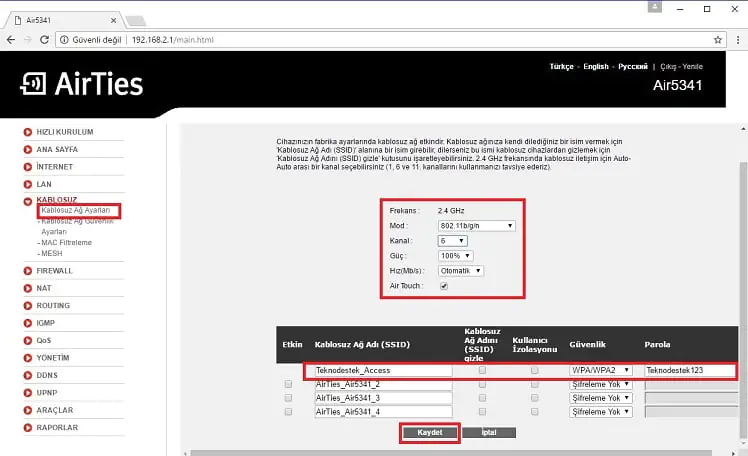Viewport: 748px width, 456px height.
Task: Collapse KABLOSUZ menu via its arrow icon
Action: [x=28, y=201]
